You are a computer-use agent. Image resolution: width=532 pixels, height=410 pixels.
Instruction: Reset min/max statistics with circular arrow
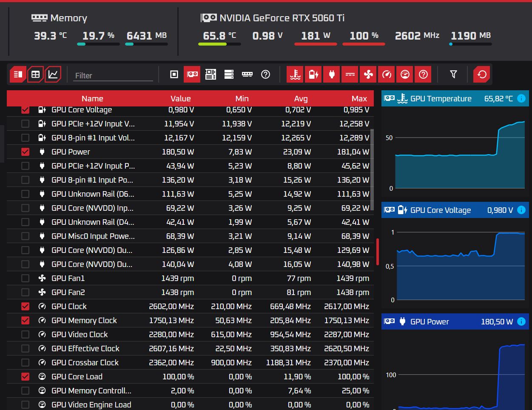pos(482,75)
